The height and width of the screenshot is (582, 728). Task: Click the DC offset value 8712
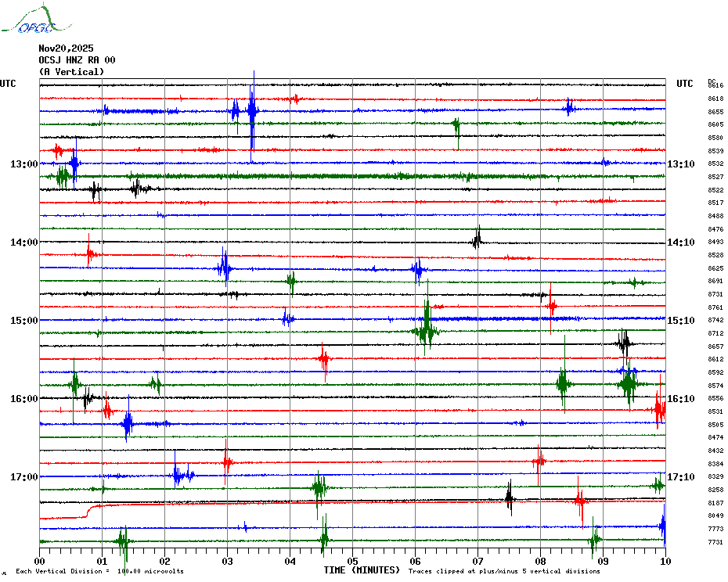coord(715,333)
